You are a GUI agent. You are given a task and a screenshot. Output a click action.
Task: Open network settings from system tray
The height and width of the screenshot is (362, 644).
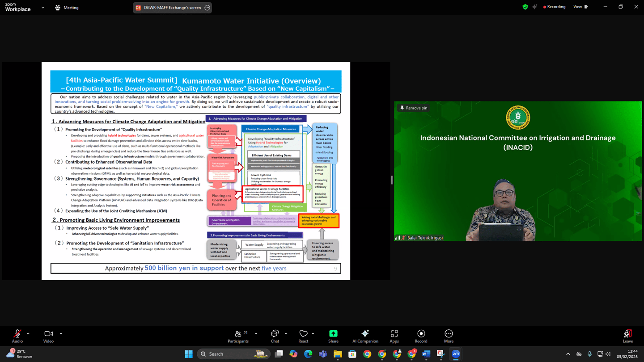(600, 354)
